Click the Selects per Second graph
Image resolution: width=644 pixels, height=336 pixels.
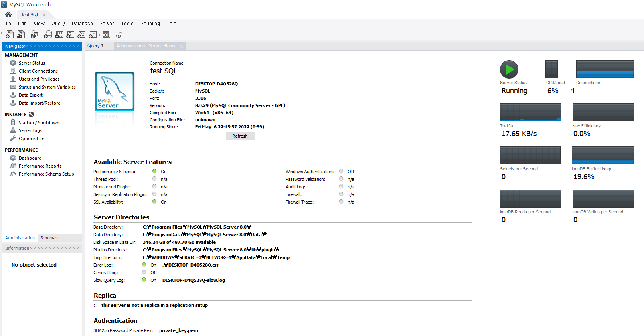pyautogui.click(x=530, y=155)
